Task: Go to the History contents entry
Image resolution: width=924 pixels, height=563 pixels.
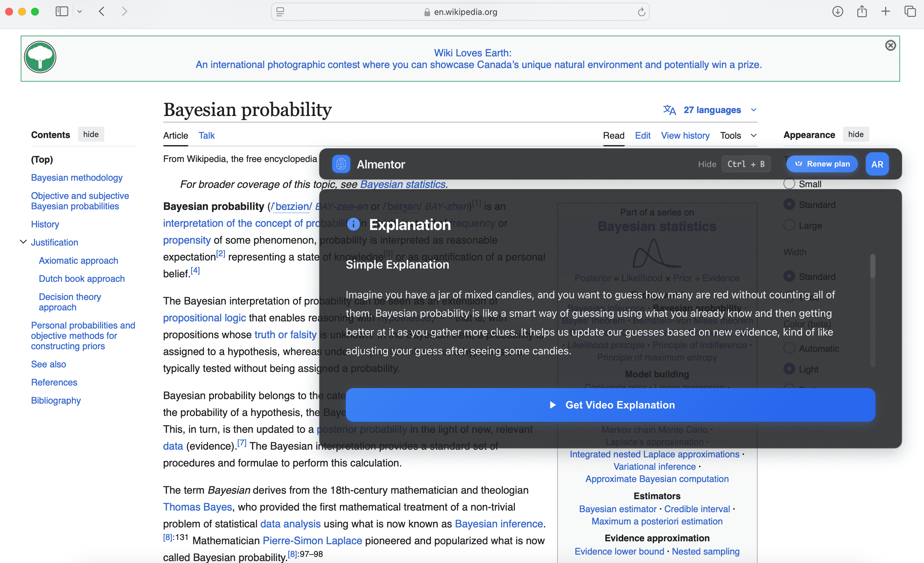Action: [x=45, y=224]
